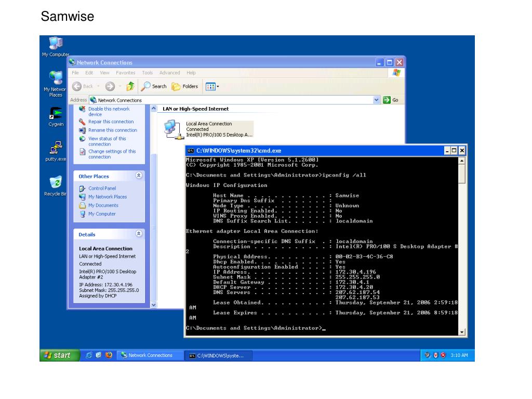The height and width of the screenshot is (399, 532).
Task: Open the Advanced menu
Action: (x=170, y=73)
